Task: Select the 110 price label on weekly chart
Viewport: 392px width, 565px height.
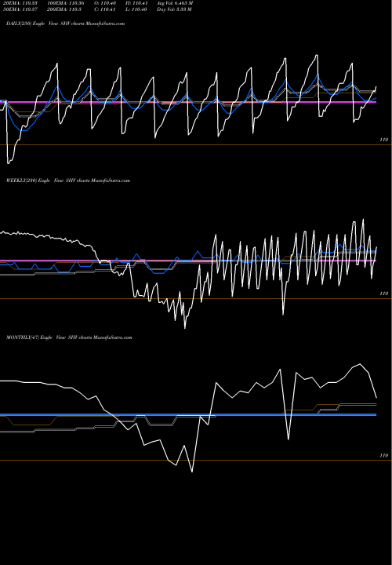Action: point(383,293)
